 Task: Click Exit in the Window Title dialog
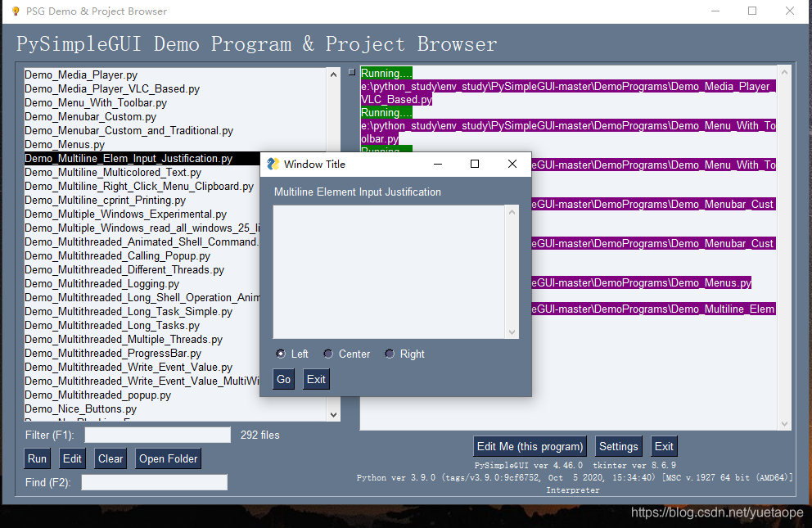(x=316, y=380)
